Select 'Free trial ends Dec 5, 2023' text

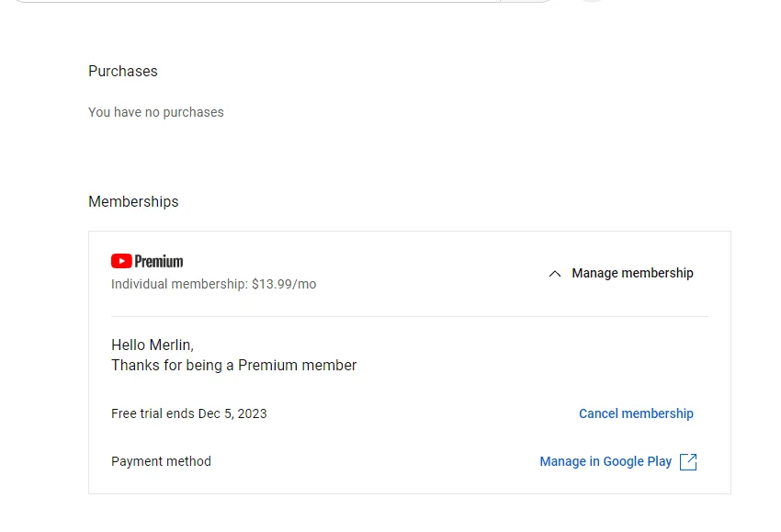click(188, 413)
